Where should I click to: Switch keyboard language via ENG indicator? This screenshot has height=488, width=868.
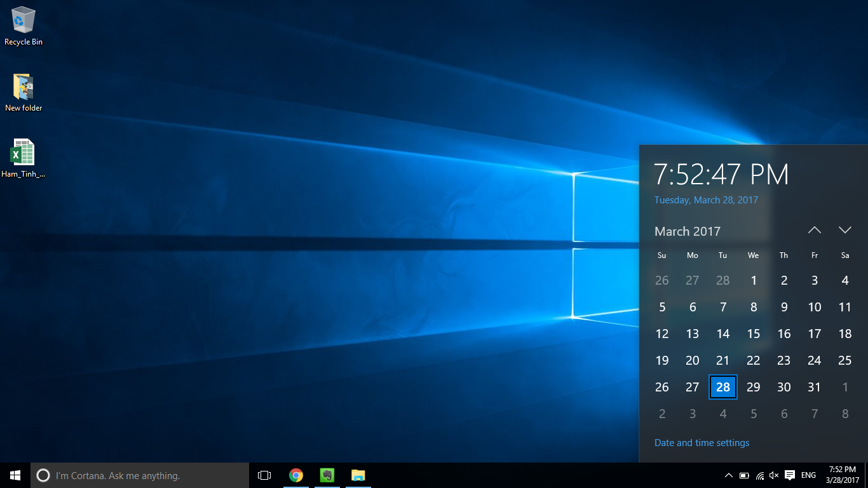click(808, 475)
